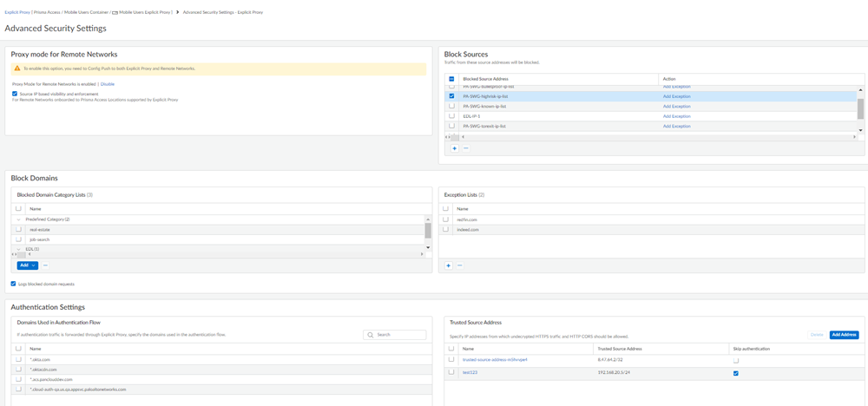Open the Add dropdown in Blocked Domain Category Lists
Screen dimensions: 868x406
[x=27, y=265]
